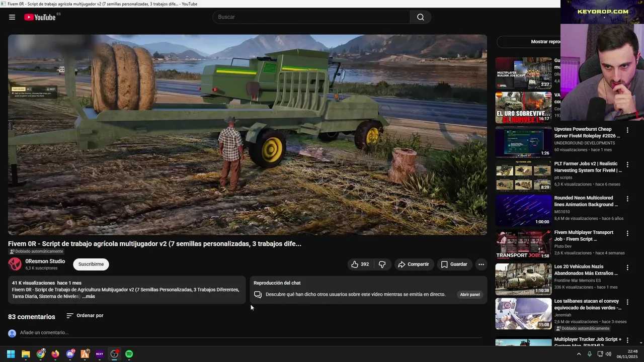This screenshot has width=644, height=362.
Task: Open PLT Farmer Jobs v2 video title
Action: (588, 167)
